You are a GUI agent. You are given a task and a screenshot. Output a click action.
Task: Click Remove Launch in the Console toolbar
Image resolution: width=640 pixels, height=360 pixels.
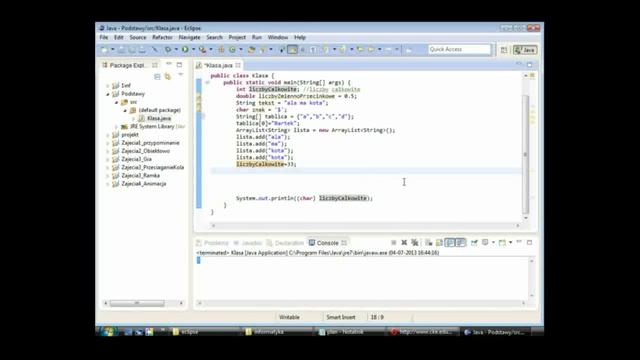(404, 242)
